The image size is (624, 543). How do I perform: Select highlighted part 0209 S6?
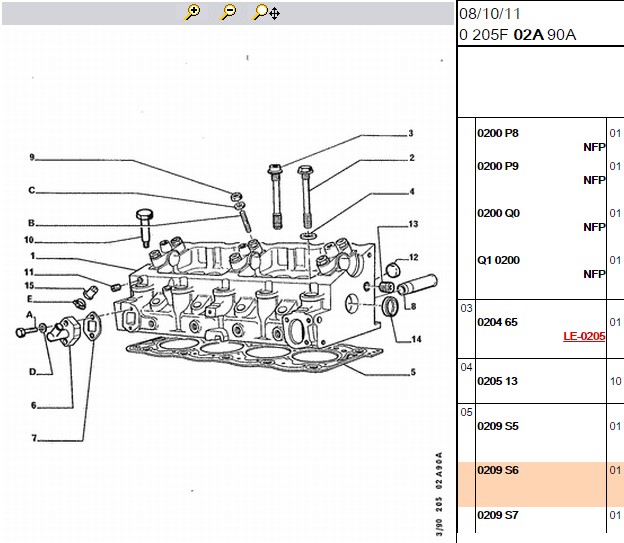click(x=498, y=470)
